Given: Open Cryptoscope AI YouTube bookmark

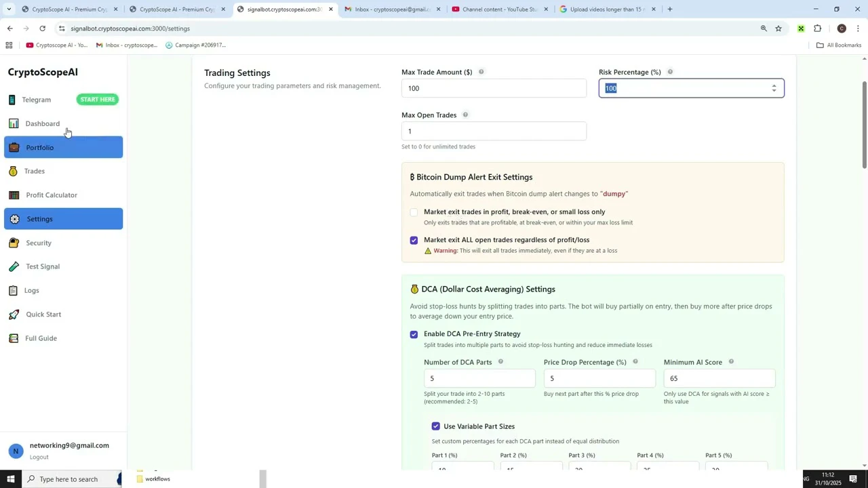Looking at the screenshot, I should coord(57,45).
